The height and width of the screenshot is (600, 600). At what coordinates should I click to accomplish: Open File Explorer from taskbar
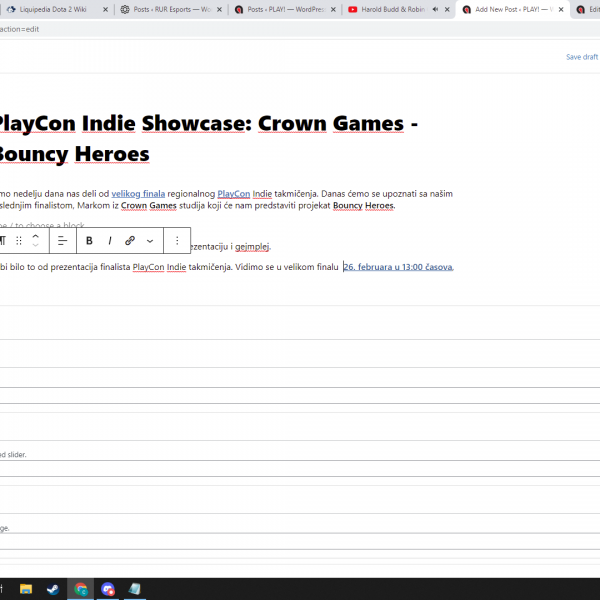26,589
